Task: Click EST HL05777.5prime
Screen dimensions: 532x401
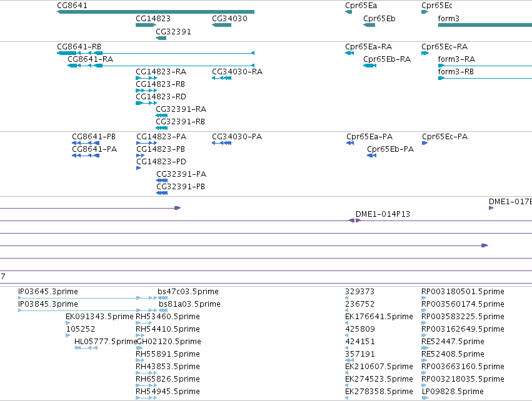Action: 86,348
